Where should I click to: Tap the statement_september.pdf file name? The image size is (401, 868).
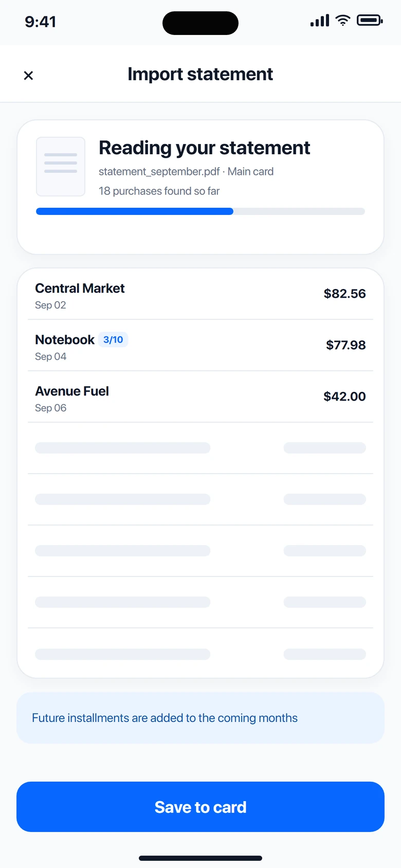coord(159,172)
